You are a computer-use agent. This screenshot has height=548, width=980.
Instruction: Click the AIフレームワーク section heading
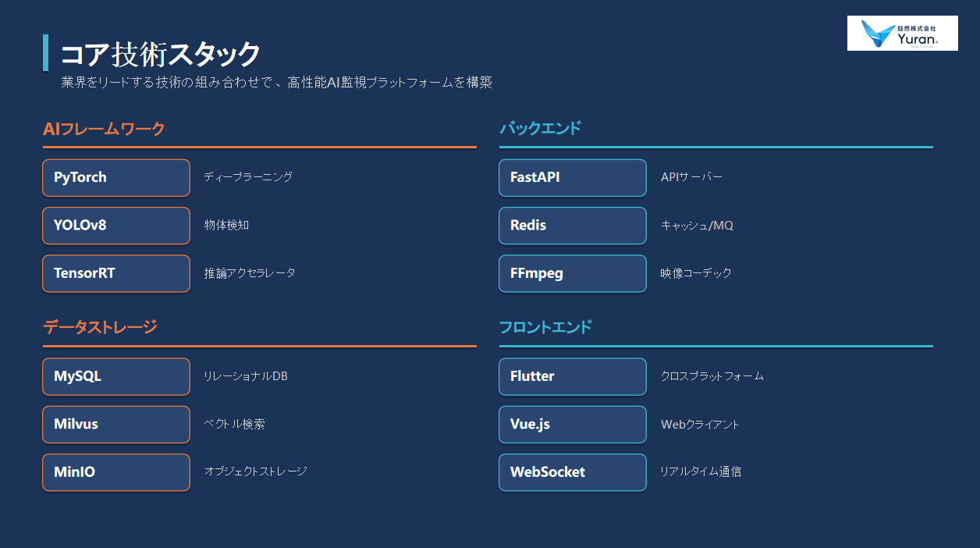click(104, 129)
